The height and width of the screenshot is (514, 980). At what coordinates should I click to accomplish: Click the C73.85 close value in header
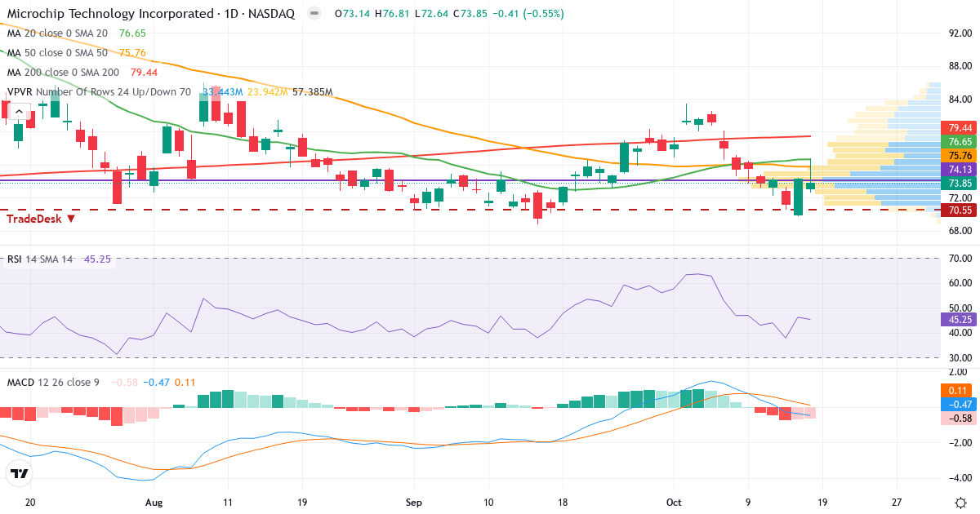[470, 14]
